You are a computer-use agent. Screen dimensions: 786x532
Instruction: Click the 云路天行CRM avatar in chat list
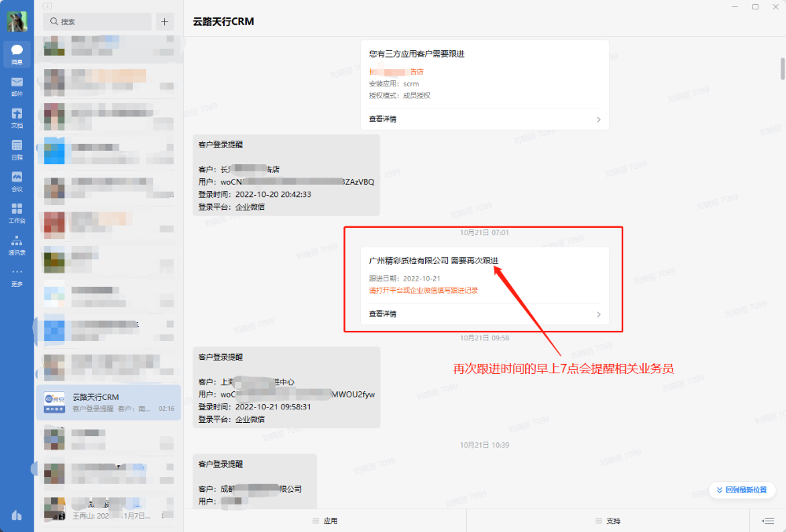[54, 402]
